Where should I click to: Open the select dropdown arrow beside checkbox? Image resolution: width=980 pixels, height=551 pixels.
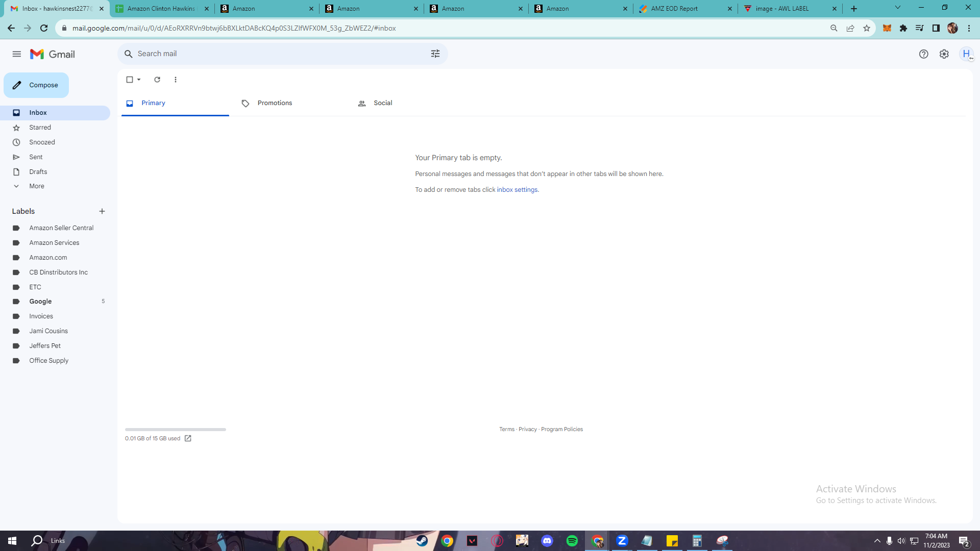tap(139, 80)
